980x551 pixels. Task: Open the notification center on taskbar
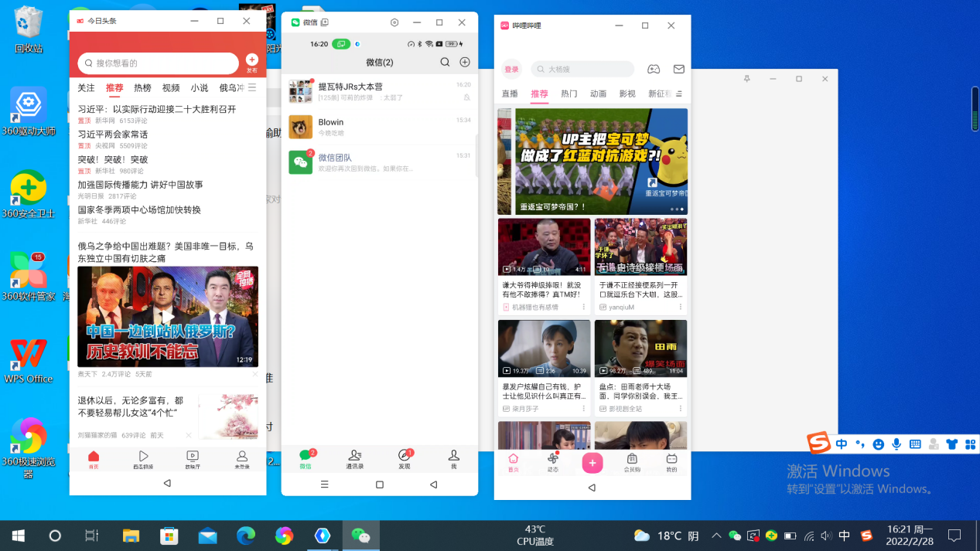click(x=954, y=536)
